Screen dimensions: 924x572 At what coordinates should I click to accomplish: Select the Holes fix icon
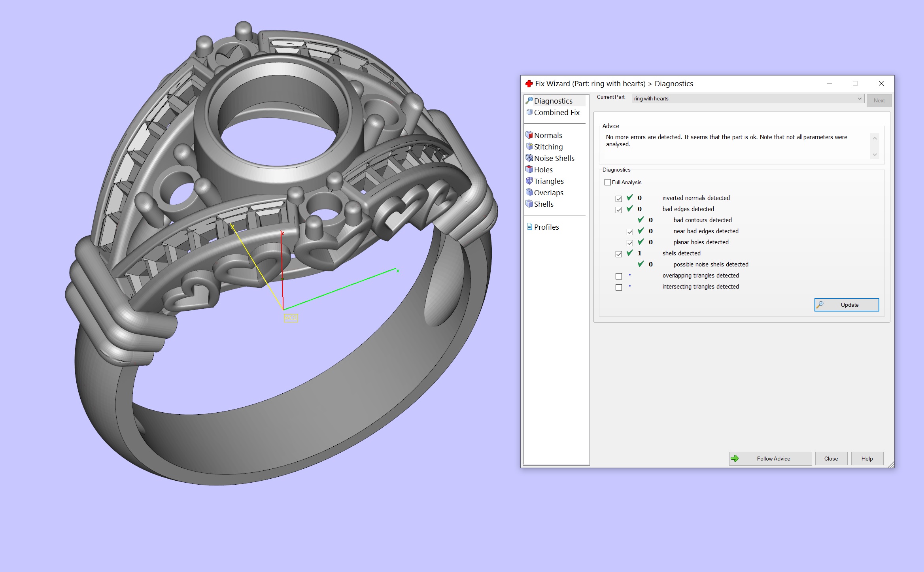click(x=529, y=170)
